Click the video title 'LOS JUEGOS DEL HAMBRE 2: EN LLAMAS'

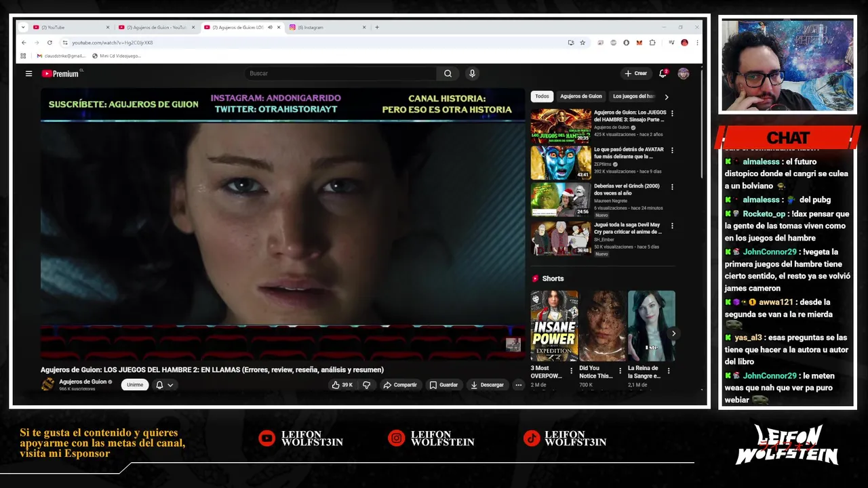[x=212, y=369]
